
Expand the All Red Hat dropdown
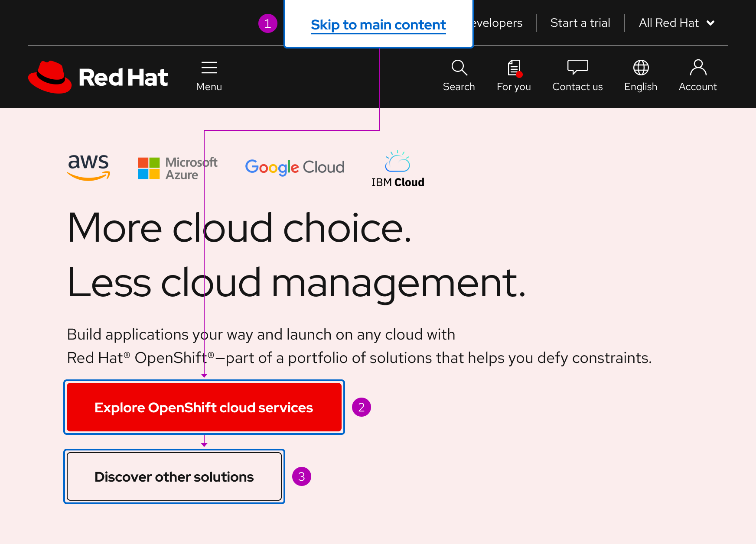coord(676,23)
